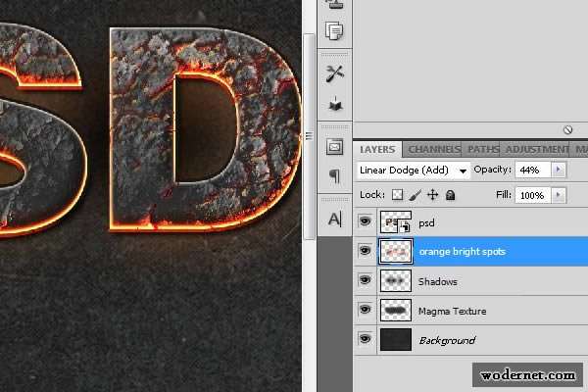
Task: Open the Layer Comps panel icon
Action: pyautogui.click(x=334, y=31)
